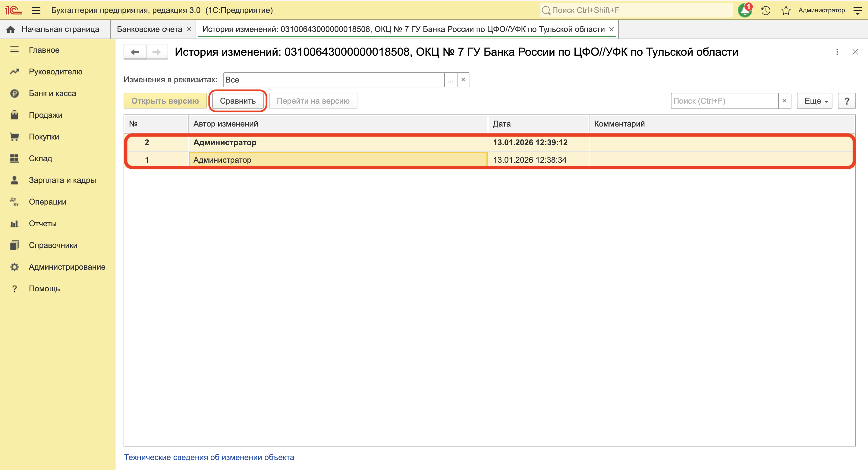The height and width of the screenshot is (470, 868).
Task: Clear the Изменения в реквизитах filter
Action: (x=463, y=80)
